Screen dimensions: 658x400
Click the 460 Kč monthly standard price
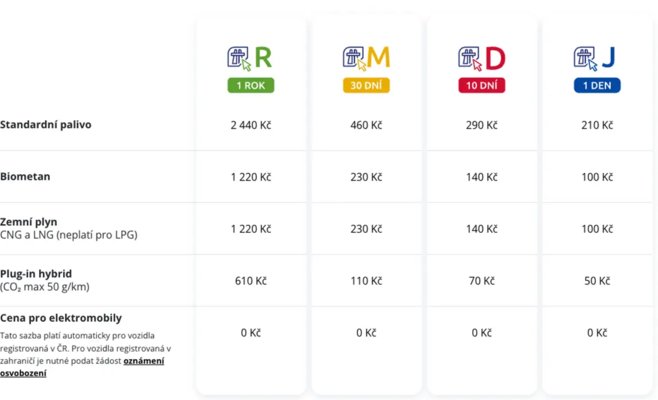click(x=367, y=125)
